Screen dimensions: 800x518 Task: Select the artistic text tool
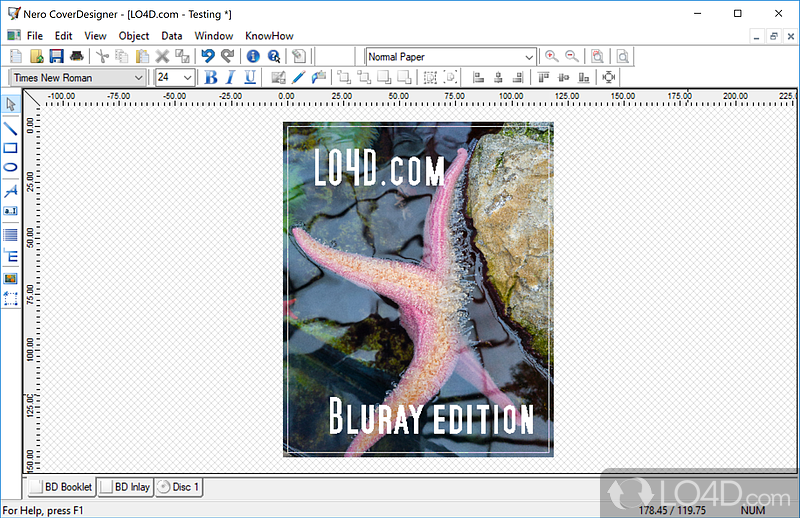(11, 191)
